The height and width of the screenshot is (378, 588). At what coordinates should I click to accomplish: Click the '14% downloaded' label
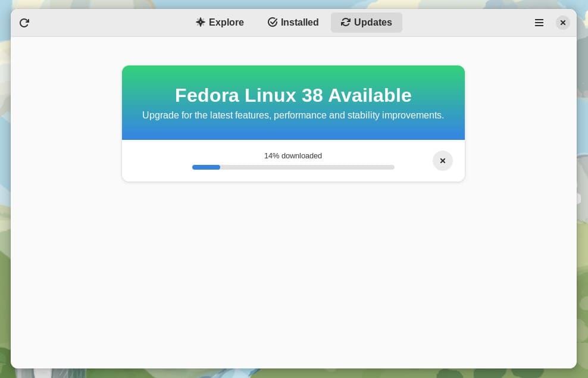[x=293, y=155]
